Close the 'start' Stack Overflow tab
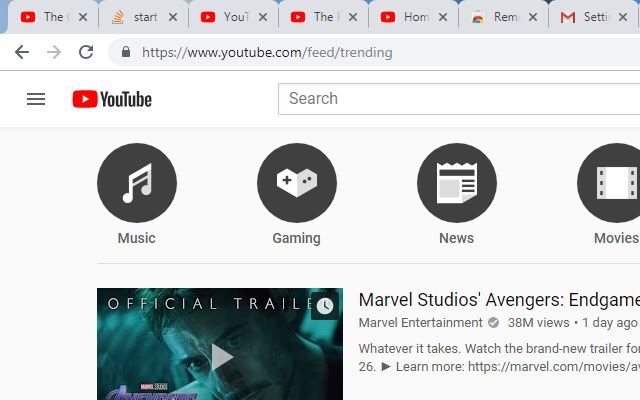640x400 pixels. click(173, 17)
